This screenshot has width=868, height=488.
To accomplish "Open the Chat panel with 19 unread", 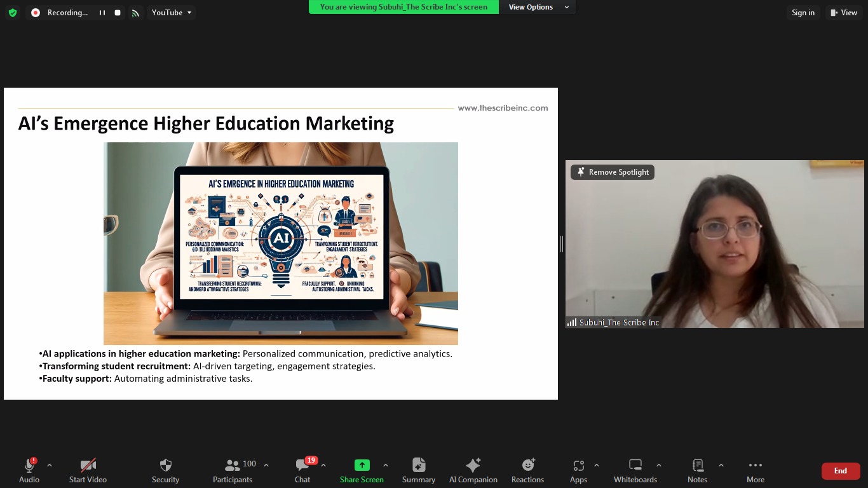I will 302,471.
